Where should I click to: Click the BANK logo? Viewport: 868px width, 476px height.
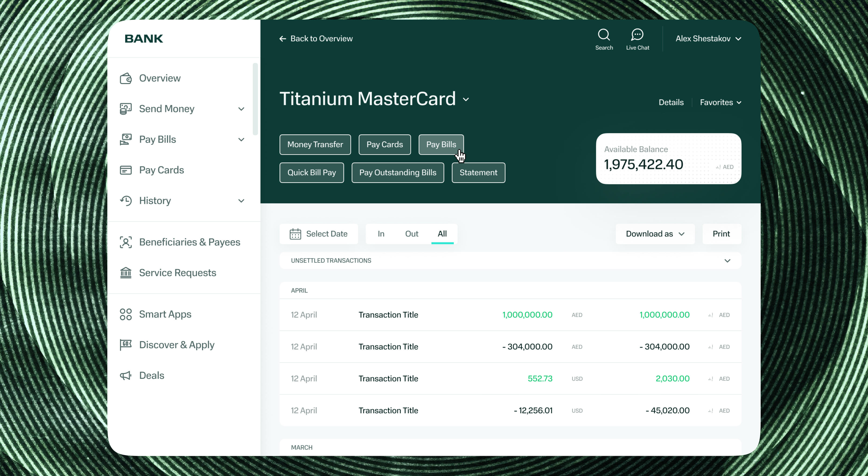pos(144,39)
